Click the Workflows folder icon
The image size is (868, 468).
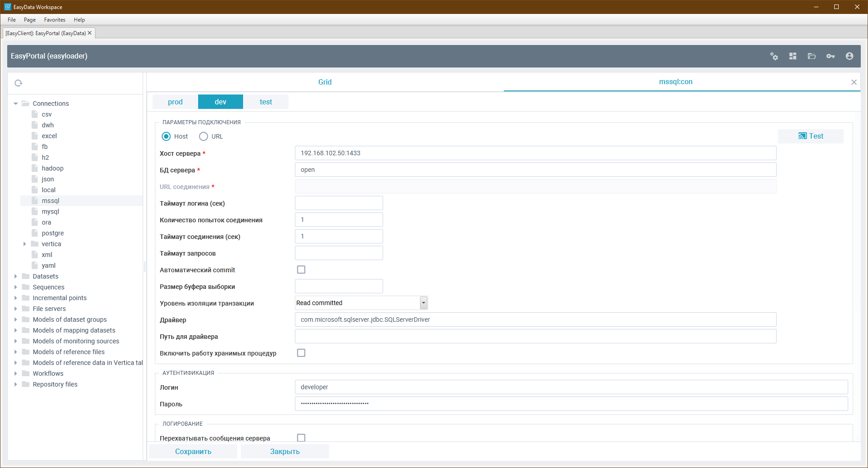tap(26, 373)
